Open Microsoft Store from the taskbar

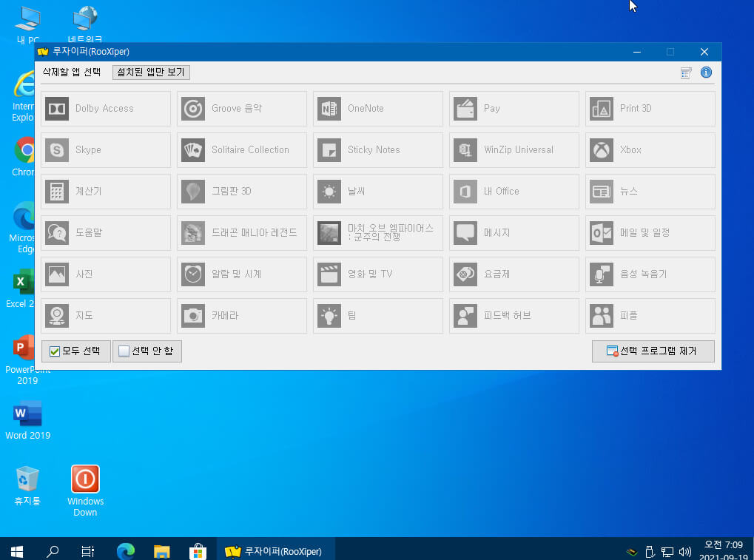(198, 551)
